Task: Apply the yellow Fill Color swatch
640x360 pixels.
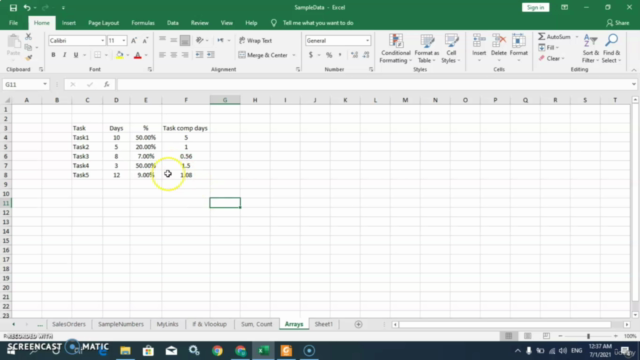Action: click(120, 55)
